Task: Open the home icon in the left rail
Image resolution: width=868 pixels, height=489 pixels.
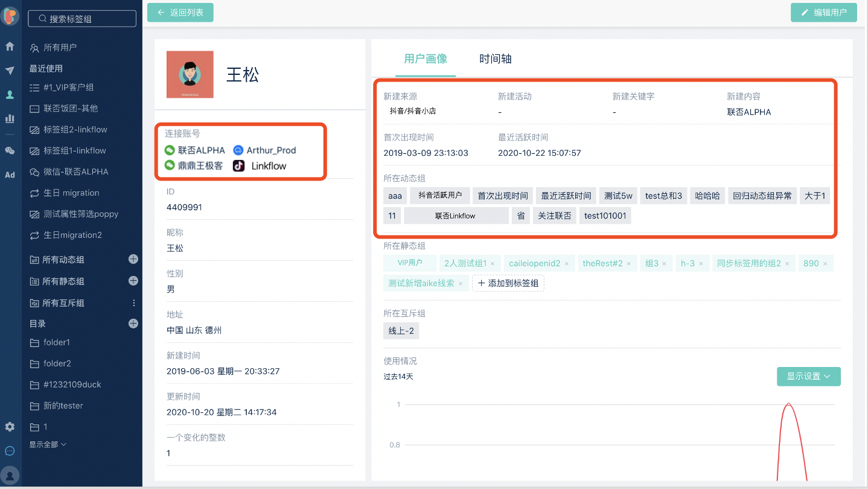Action: (10, 46)
